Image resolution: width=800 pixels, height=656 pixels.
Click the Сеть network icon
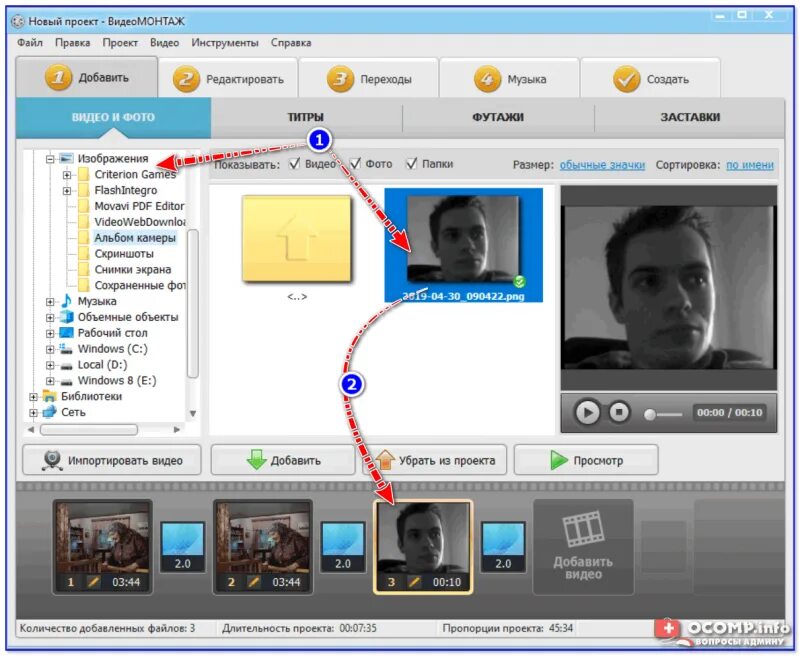(x=49, y=412)
